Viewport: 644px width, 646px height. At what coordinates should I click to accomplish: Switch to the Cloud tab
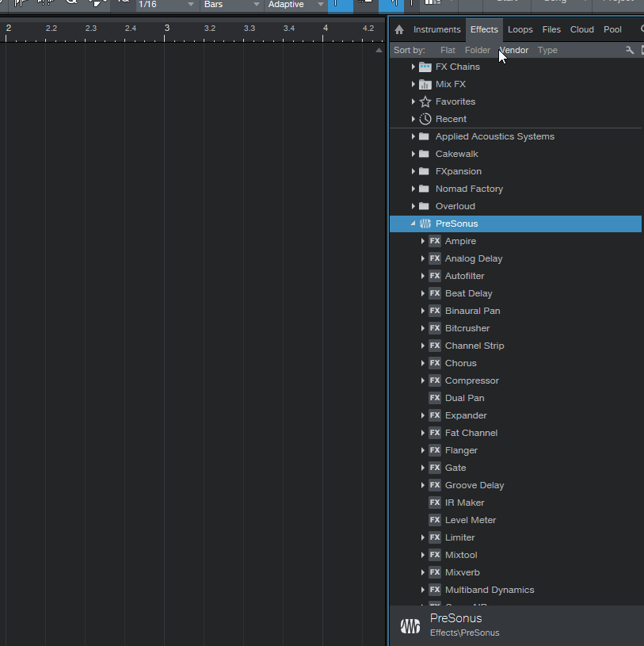[x=582, y=29]
